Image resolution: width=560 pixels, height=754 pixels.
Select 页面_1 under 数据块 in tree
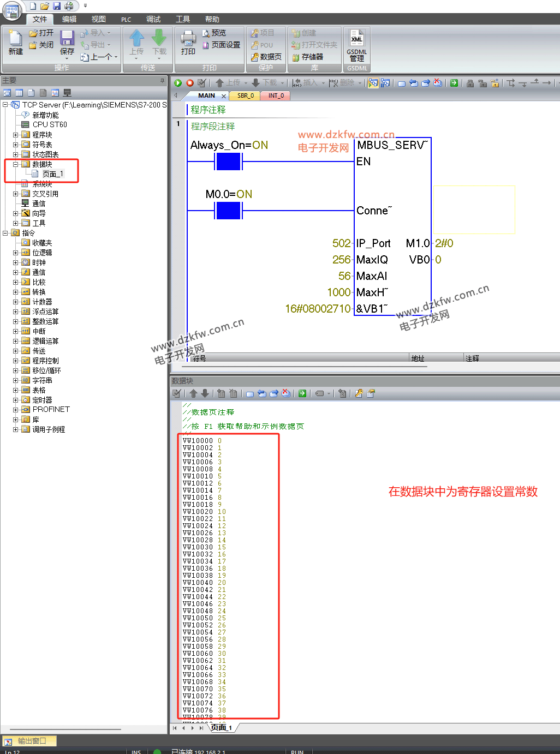pos(52,174)
